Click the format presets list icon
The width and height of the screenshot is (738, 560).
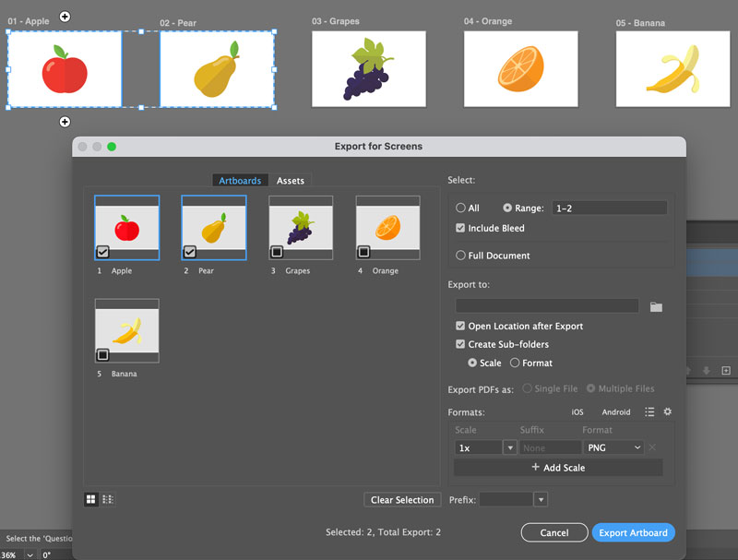click(649, 412)
